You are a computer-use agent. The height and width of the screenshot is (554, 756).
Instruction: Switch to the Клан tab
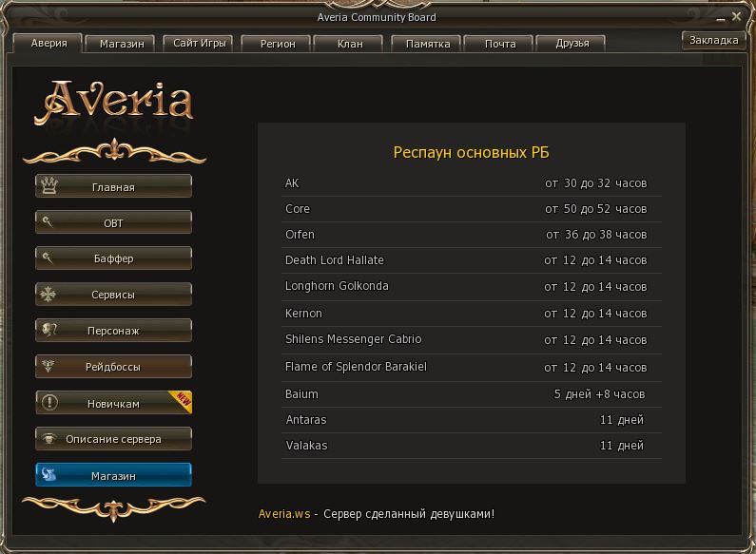349,44
